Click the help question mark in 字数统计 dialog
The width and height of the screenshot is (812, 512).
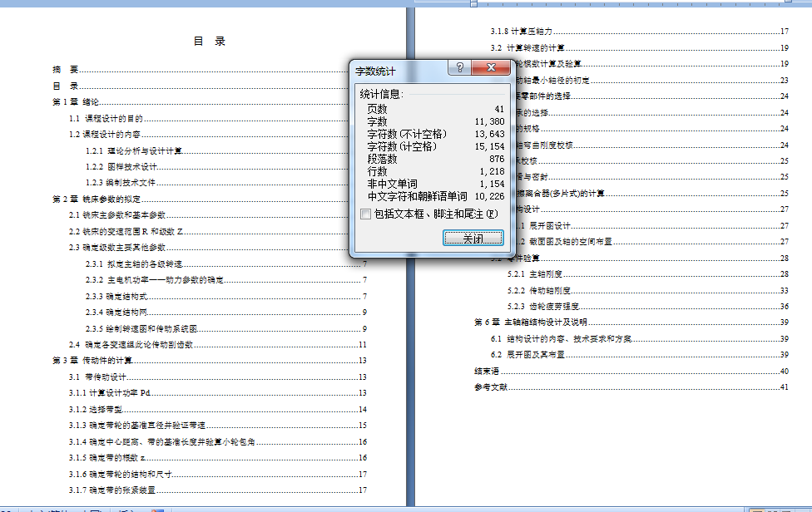coord(460,68)
